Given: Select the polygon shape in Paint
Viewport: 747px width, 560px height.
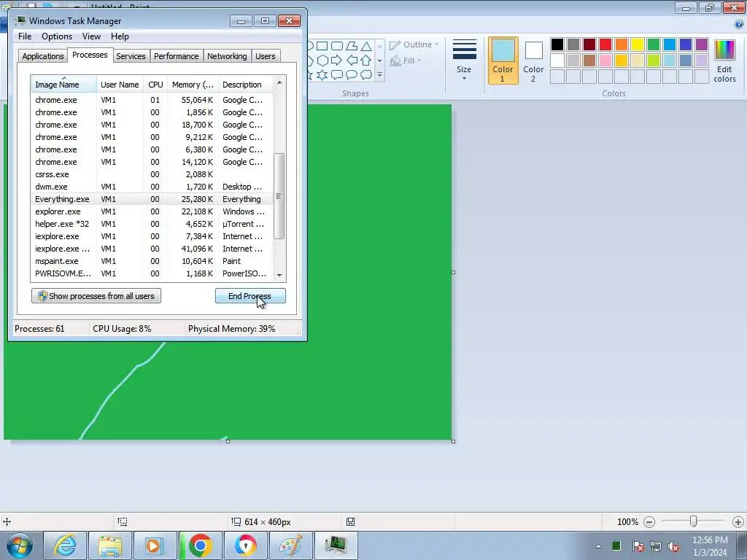Looking at the screenshot, I should tap(352, 46).
